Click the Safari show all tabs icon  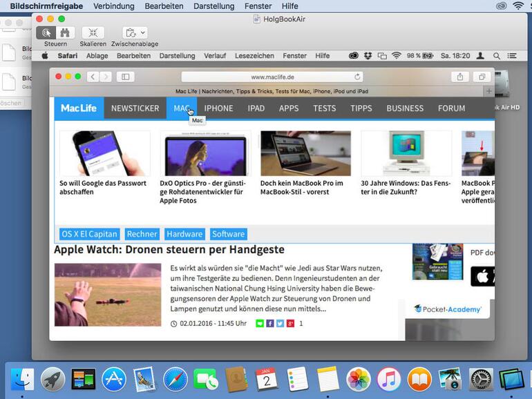(482, 77)
